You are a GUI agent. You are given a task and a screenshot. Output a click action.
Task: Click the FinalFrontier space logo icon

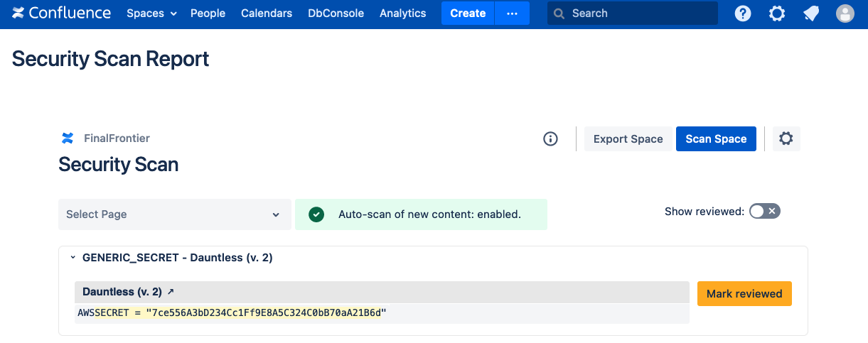tap(68, 138)
